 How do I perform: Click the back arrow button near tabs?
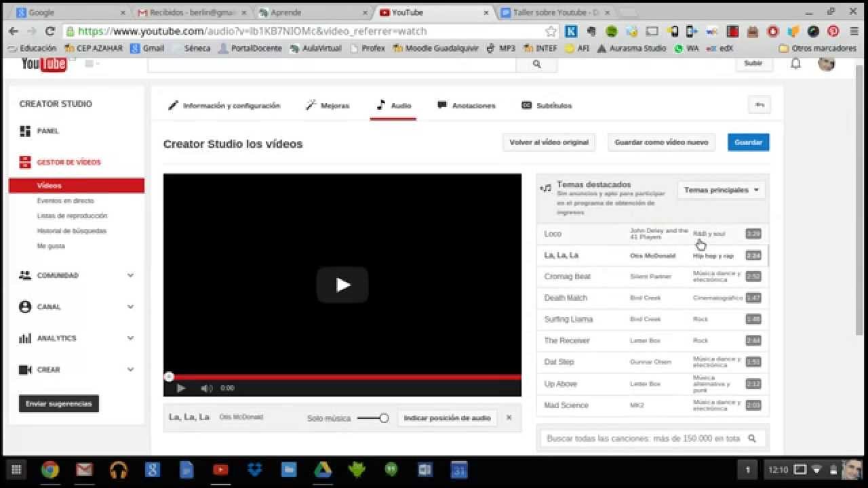point(759,105)
